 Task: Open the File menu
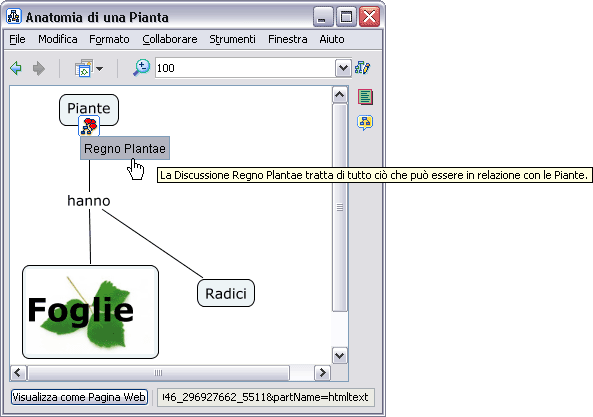point(17,39)
